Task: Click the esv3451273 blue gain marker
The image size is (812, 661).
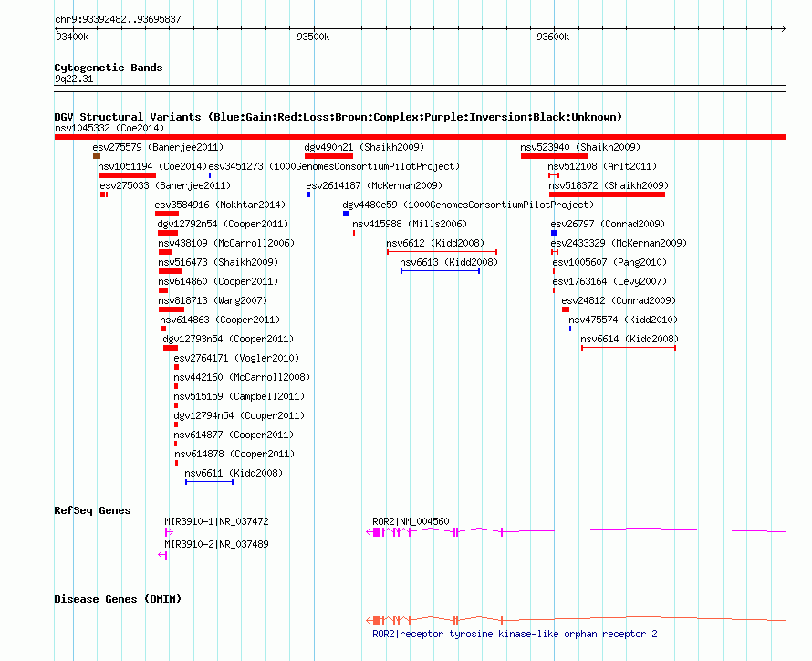Action: 210,175
